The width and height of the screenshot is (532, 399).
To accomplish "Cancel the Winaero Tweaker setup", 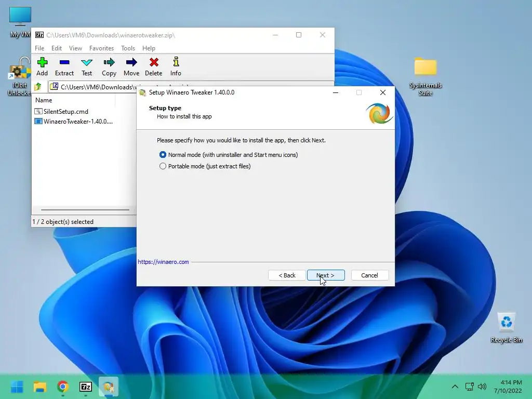I will click(369, 275).
